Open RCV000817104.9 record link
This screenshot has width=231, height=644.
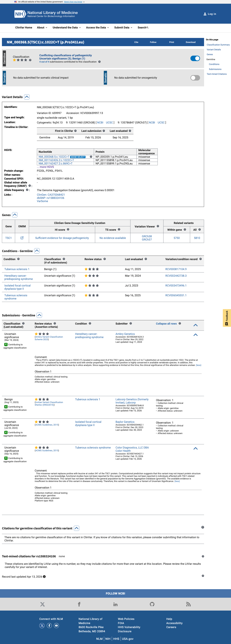(176, 269)
